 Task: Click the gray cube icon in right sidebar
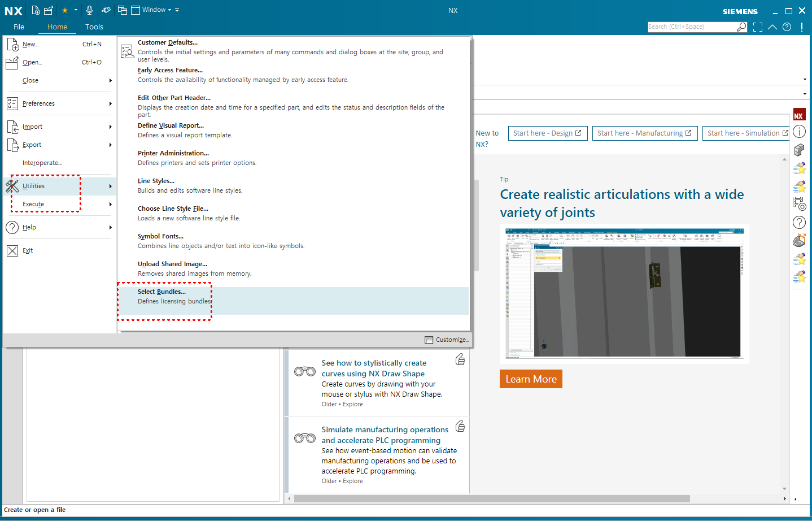pos(799,150)
